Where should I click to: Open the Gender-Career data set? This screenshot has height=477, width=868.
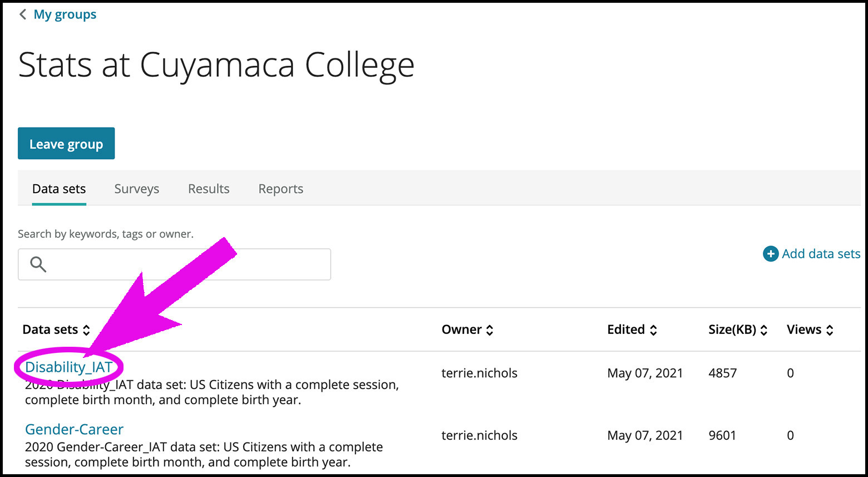click(x=74, y=429)
